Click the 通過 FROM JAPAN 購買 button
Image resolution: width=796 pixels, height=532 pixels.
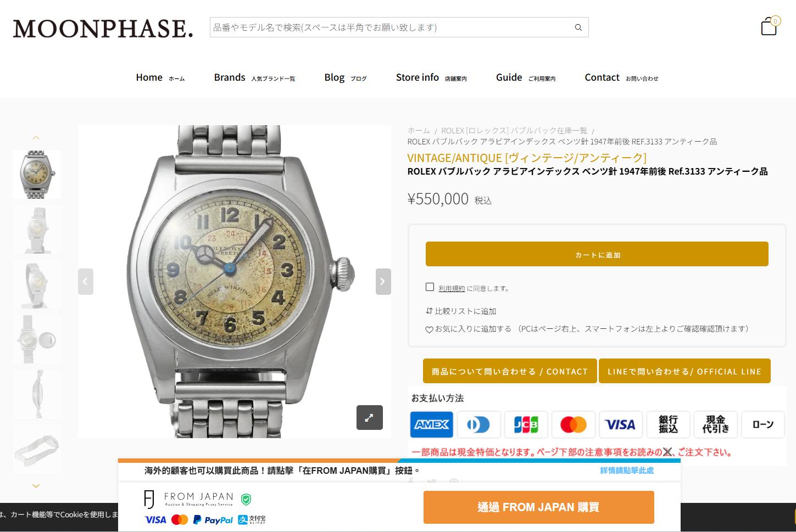tap(539, 507)
